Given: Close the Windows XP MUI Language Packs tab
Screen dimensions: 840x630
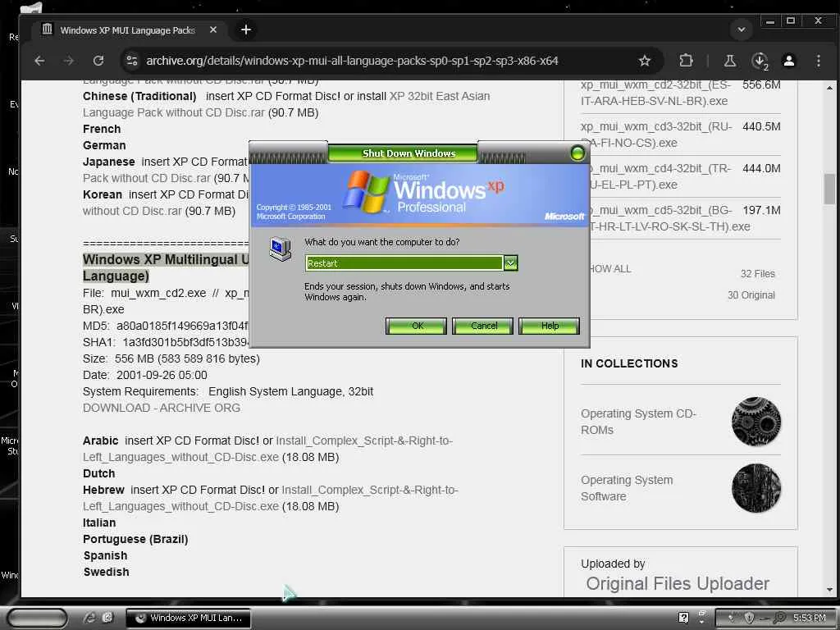Looking at the screenshot, I should click(213, 30).
